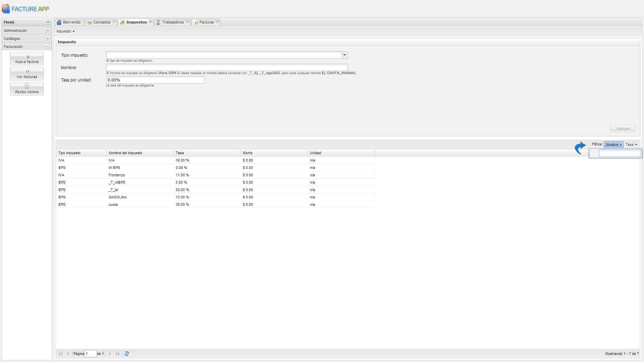
Task: Click the refresh icon in pagination bar
Action: [x=127, y=354]
